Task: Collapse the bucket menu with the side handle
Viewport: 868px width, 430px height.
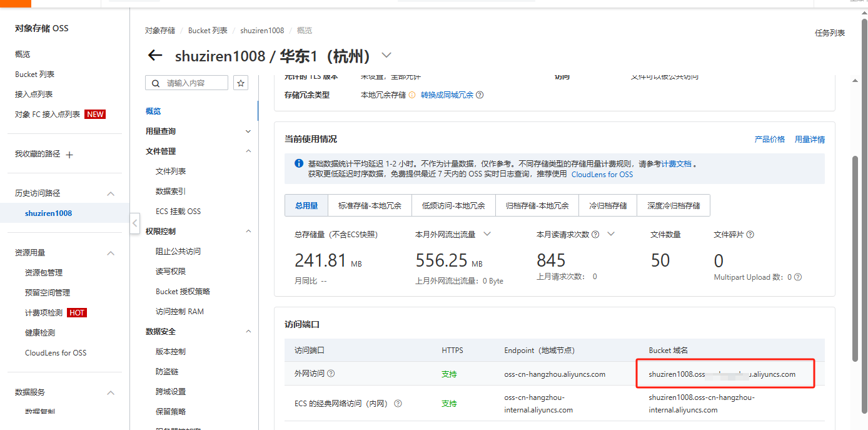Action: pos(134,223)
